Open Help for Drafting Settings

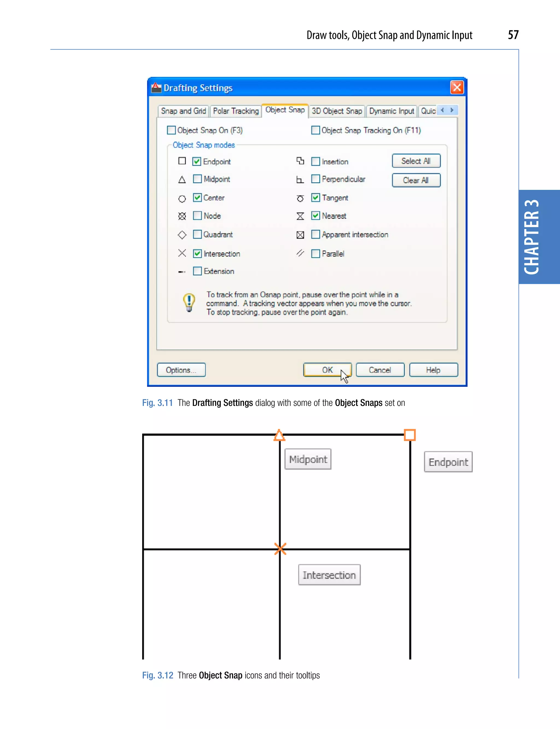click(433, 370)
